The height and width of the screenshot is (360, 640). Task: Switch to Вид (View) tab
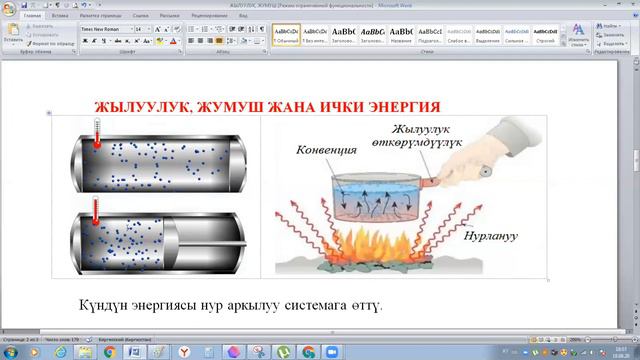tap(243, 16)
